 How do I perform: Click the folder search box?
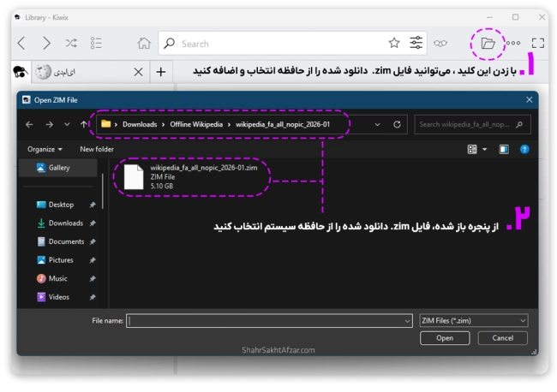coord(472,124)
